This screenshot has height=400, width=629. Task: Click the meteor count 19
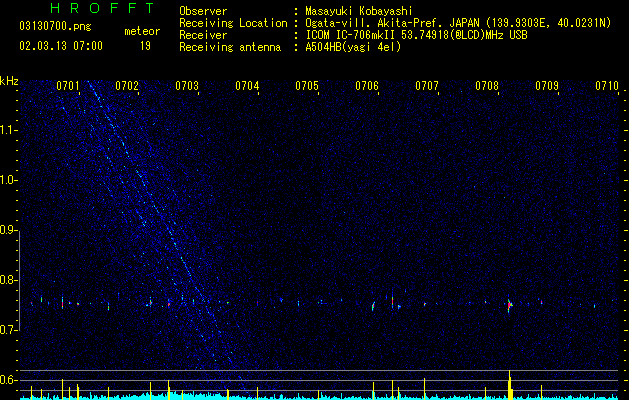(x=145, y=46)
